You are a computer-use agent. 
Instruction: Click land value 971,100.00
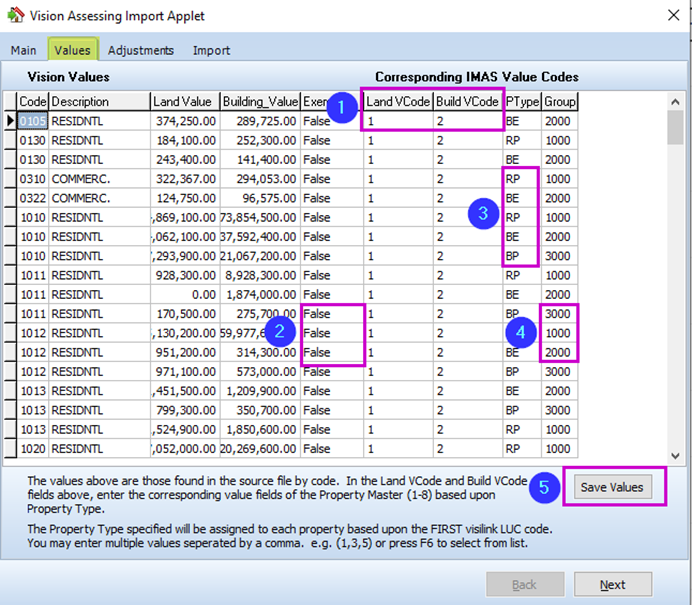tap(185, 372)
